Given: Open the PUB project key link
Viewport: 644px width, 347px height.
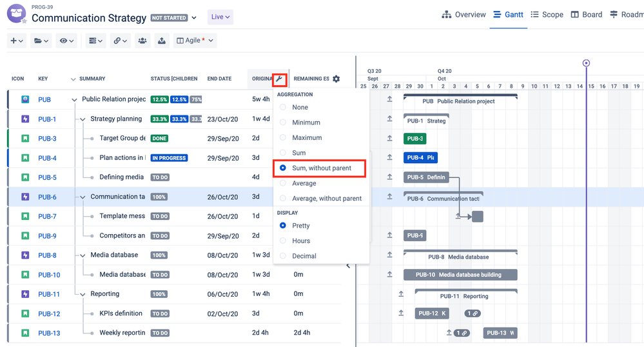Looking at the screenshot, I should (x=44, y=99).
